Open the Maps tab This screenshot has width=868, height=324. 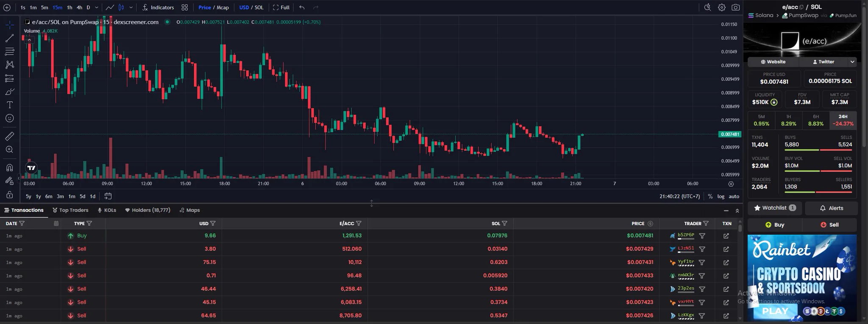coord(189,210)
